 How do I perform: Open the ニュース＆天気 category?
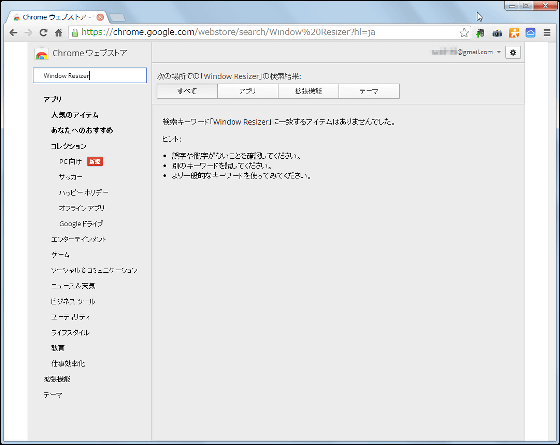click(x=73, y=286)
